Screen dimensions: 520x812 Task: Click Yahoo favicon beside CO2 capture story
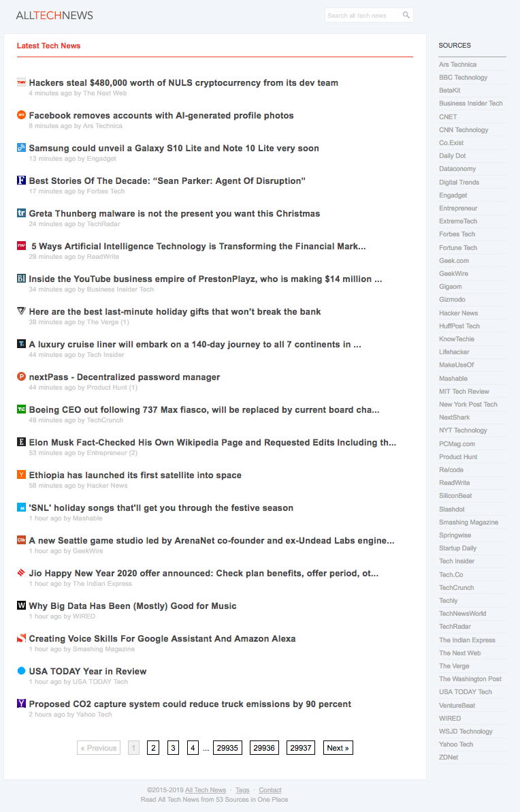[x=21, y=703]
